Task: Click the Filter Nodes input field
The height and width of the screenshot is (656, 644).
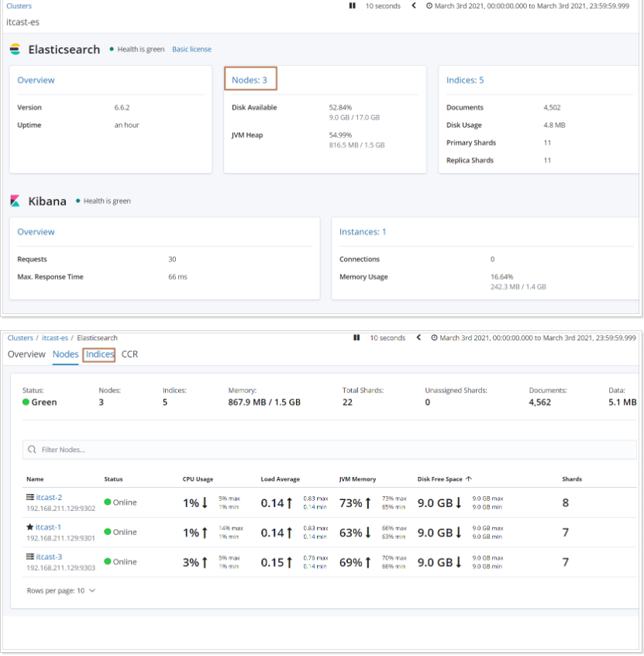Action: point(329,449)
